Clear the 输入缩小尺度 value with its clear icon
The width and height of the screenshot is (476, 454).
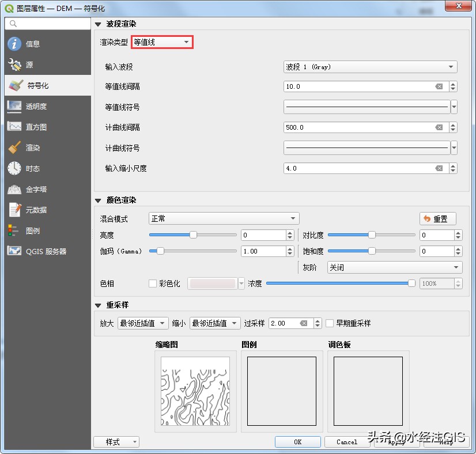tap(439, 168)
